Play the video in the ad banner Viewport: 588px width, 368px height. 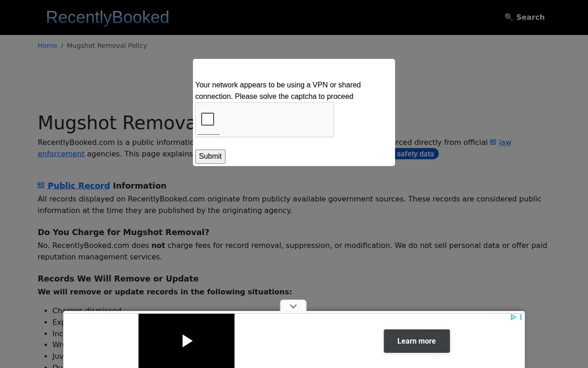pos(187,341)
